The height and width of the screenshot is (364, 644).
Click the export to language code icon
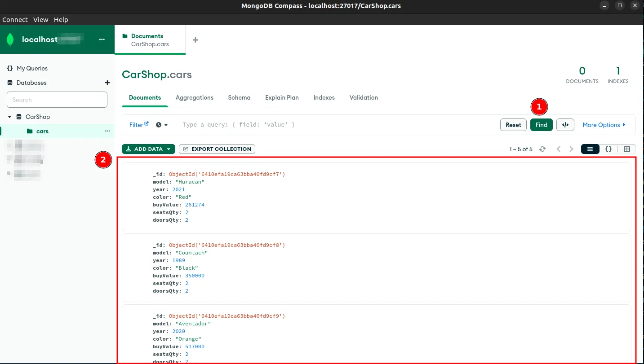coord(565,125)
